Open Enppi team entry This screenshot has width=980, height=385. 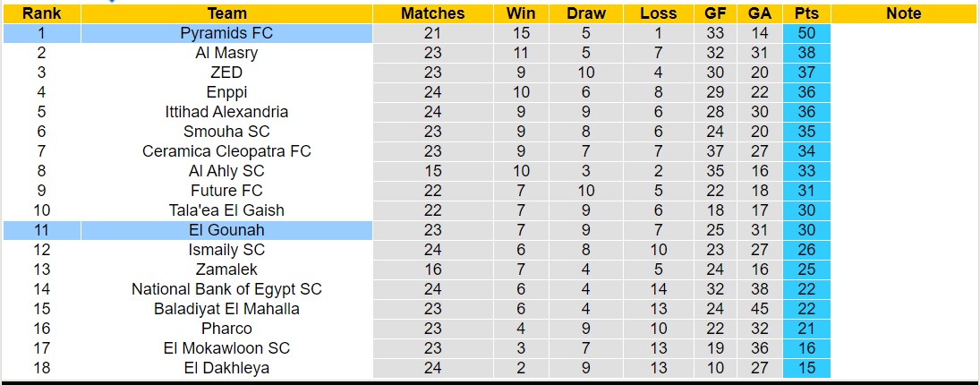pyautogui.click(x=226, y=92)
